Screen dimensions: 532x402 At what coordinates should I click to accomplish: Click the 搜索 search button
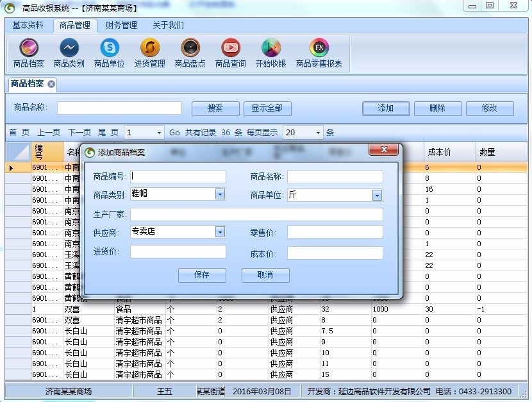pyautogui.click(x=215, y=108)
